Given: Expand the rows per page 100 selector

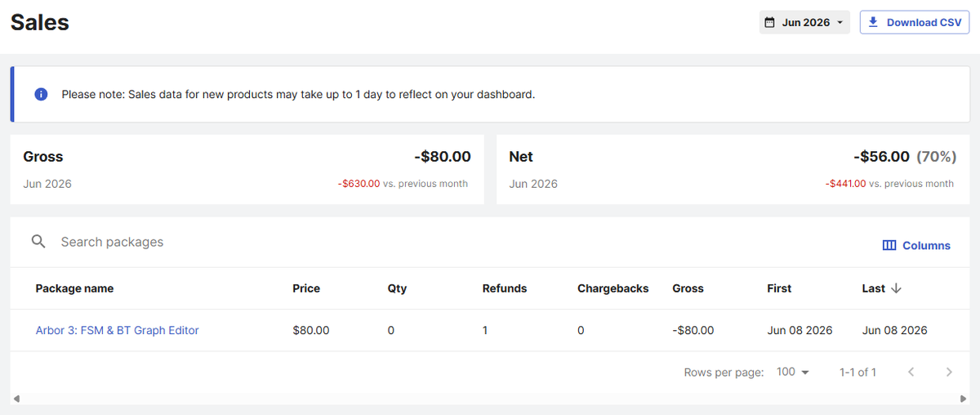Looking at the screenshot, I should pyautogui.click(x=792, y=372).
